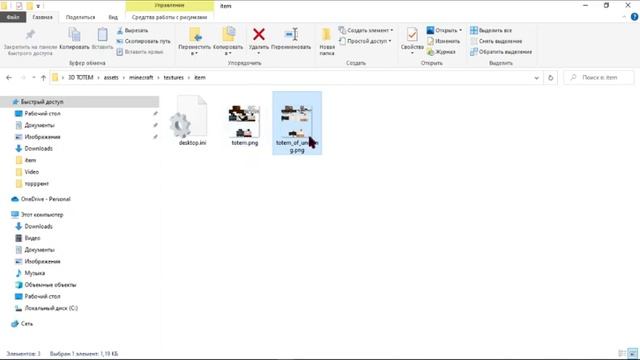Open pinned Images (Изображения) under Quick access
The height and width of the screenshot is (360, 640).
click(x=42, y=137)
